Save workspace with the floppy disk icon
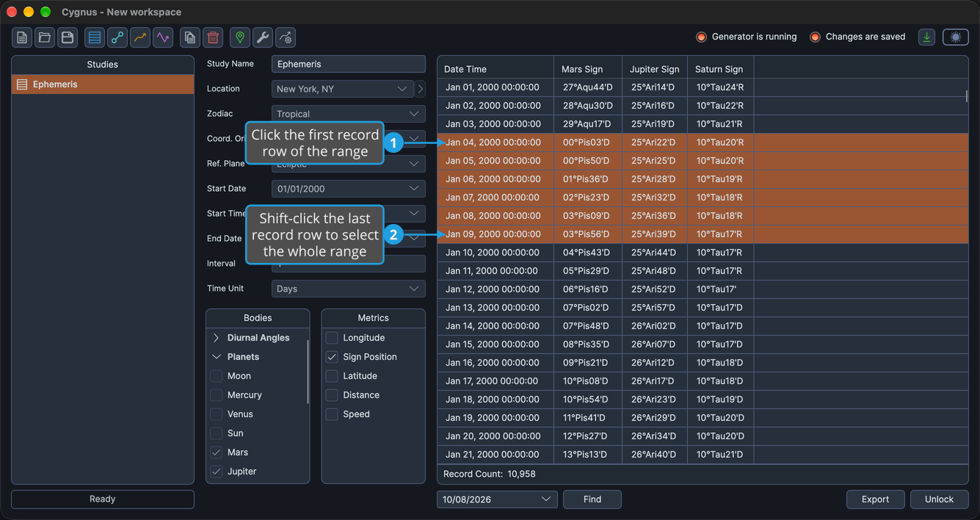Screen dimensions: 980x520 pos(68,37)
